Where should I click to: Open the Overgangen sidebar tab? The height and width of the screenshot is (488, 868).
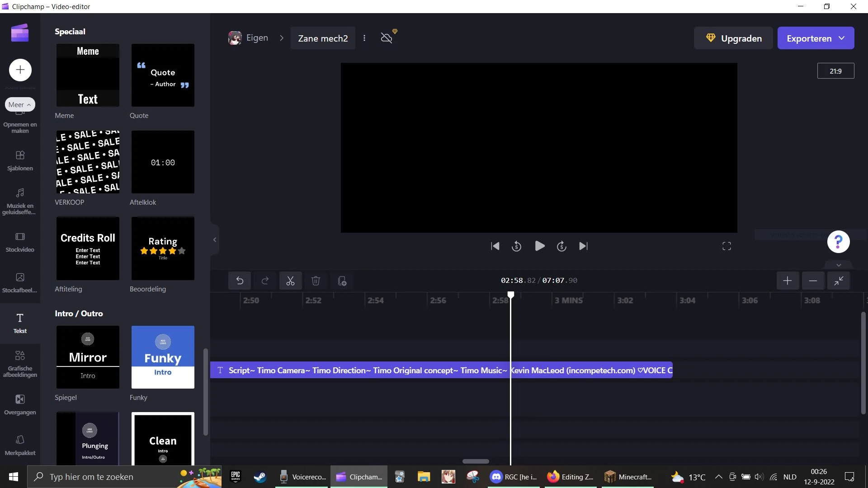[x=20, y=404]
